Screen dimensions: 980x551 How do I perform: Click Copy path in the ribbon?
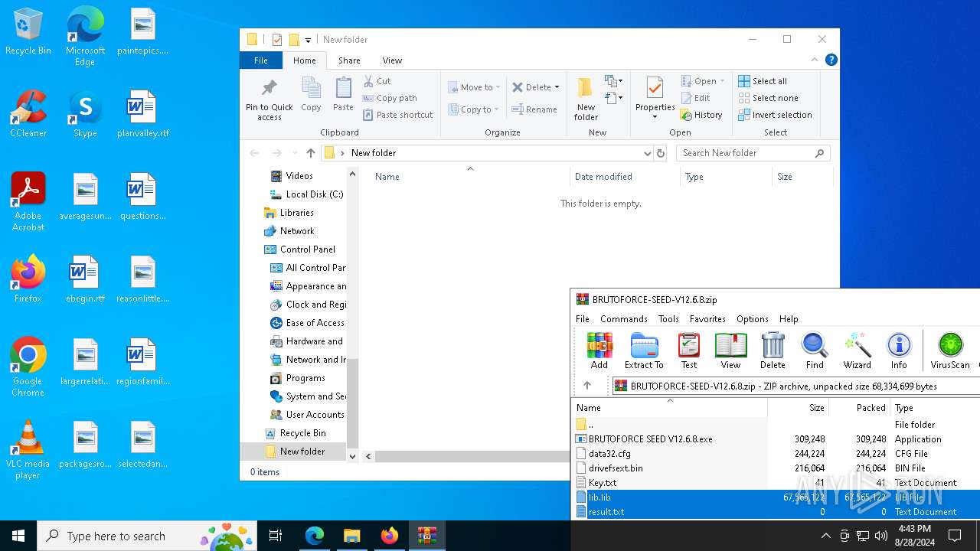click(x=390, y=98)
